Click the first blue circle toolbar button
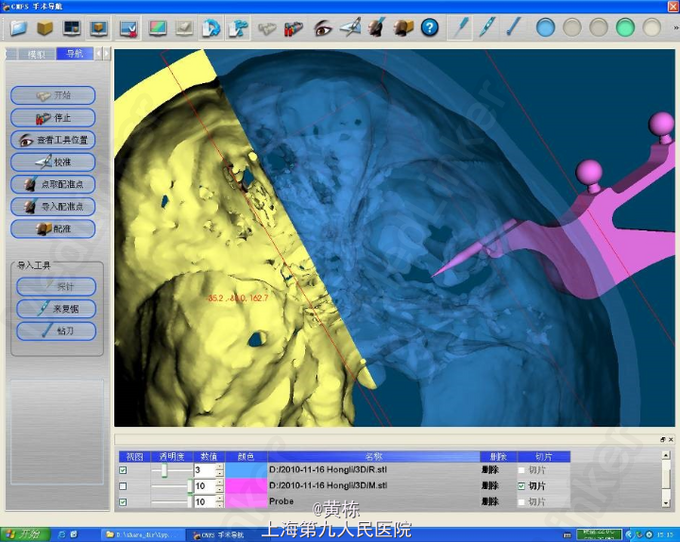 545,28
